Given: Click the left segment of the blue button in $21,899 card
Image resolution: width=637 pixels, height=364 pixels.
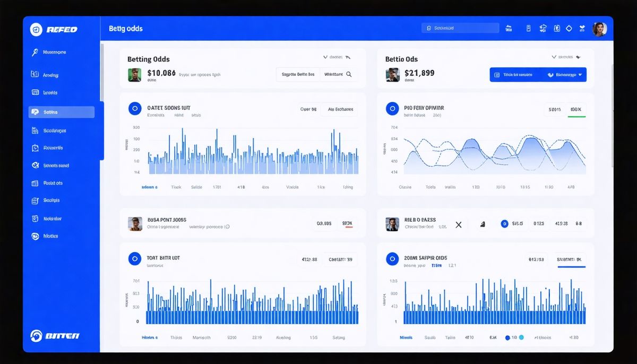Looking at the screenshot, I should click(514, 75).
